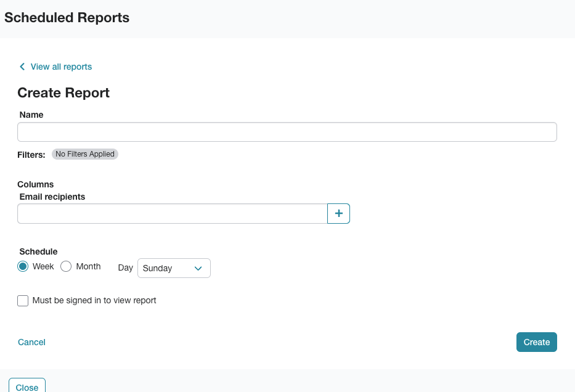
Task: Click inside the Email recipients field
Action: [173, 213]
